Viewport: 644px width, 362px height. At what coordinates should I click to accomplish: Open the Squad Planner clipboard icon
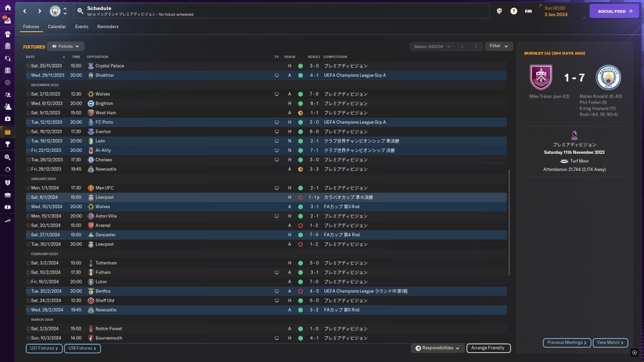[7, 46]
